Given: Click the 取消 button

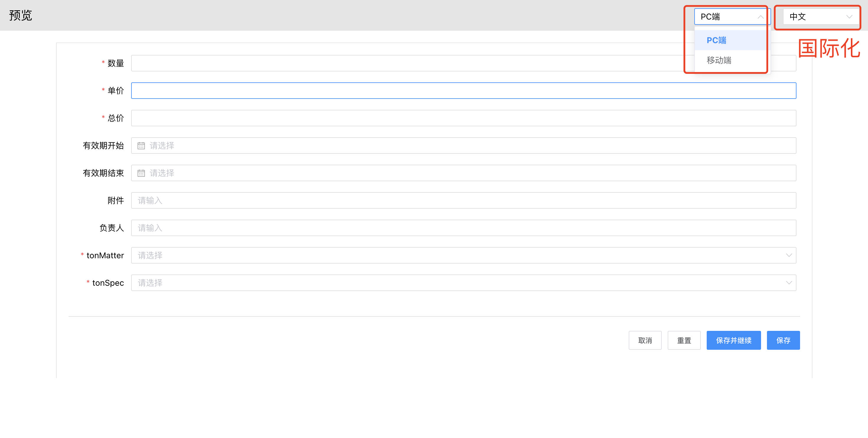Looking at the screenshot, I should tap(645, 340).
